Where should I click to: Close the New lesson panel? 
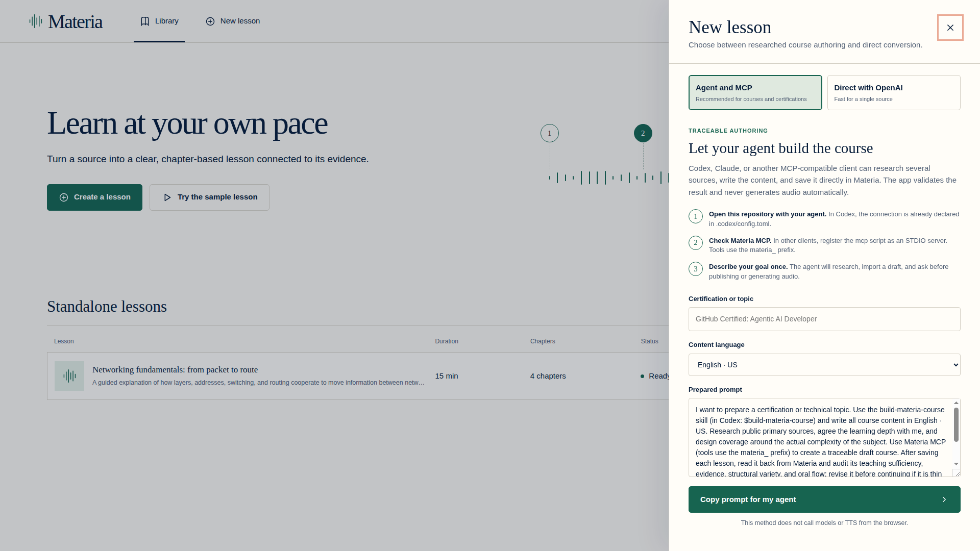coord(950,28)
